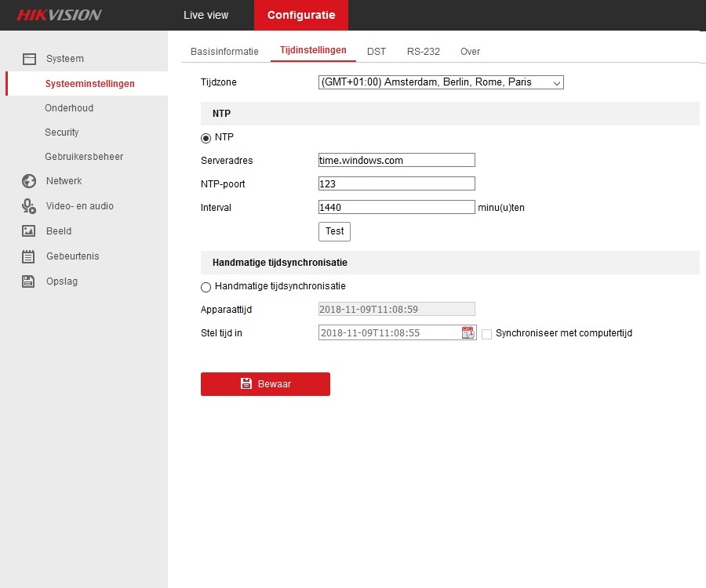Click the Tijdzone label
This screenshot has height=588, width=706.
point(218,82)
